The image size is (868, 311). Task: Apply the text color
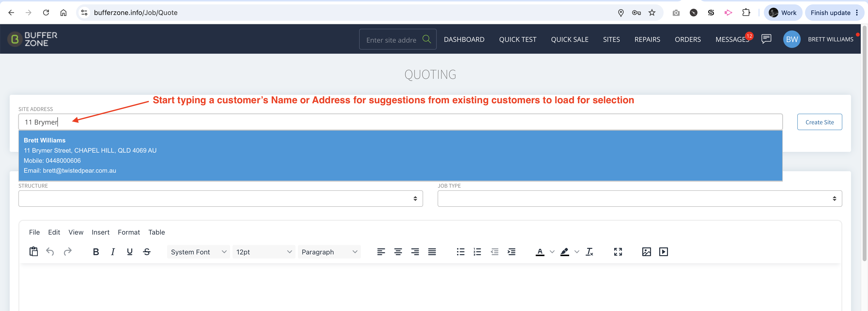tap(540, 252)
